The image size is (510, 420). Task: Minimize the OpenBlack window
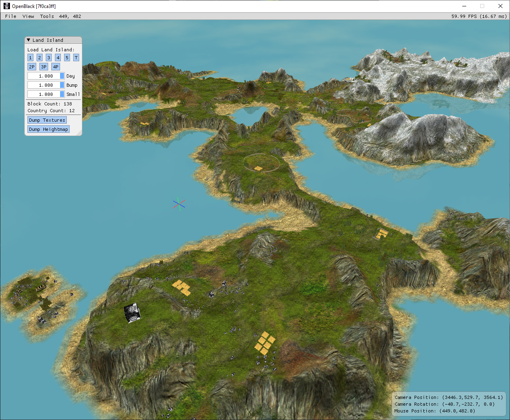click(465, 6)
